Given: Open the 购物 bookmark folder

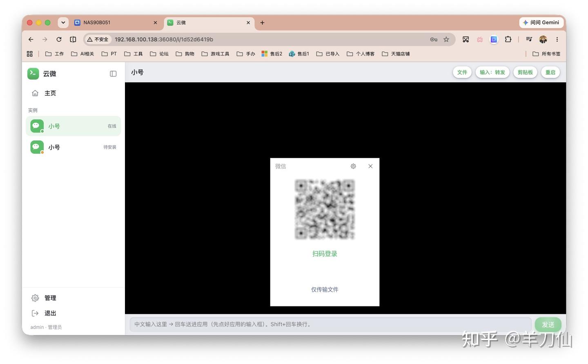Looking at the screenshot, I should click(185, 54).
